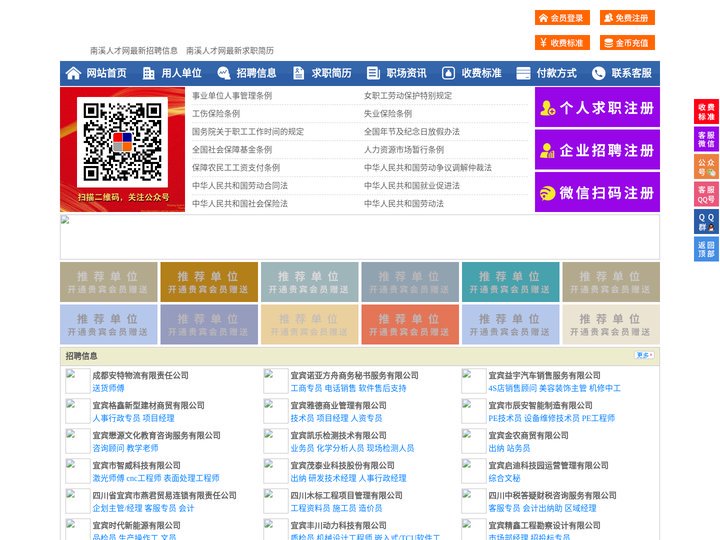720x540 pixels.
Task: Open 全国社会保障基金条例 link
Action: pos(232,149)
